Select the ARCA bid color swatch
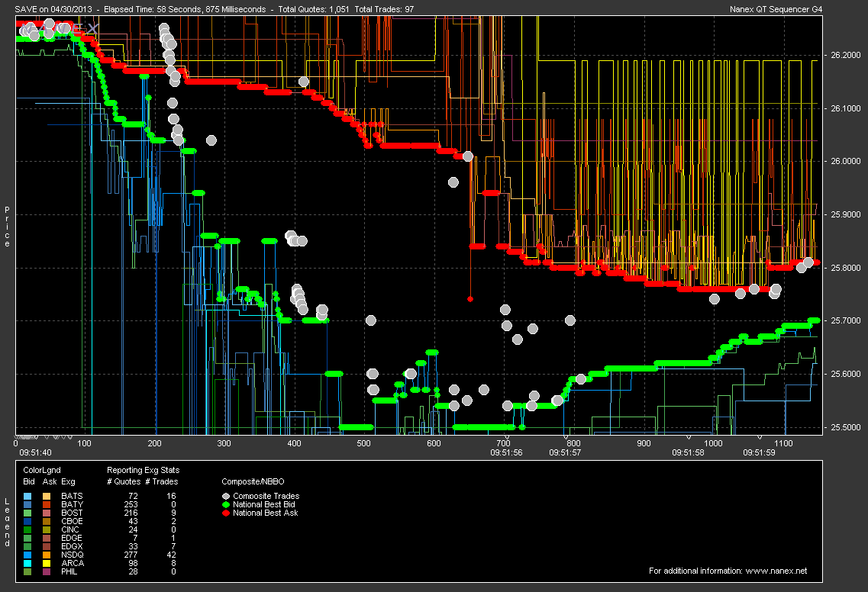Viewport: 868px width, 592px height. pos(28,563)
